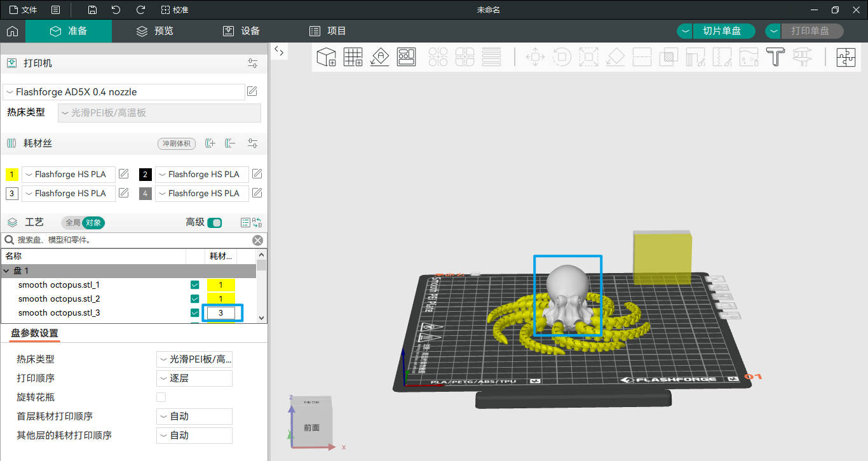
Task: Uncheck smooth octopus.stl_1 printable checkbox
Action: [x=195, y=285]
